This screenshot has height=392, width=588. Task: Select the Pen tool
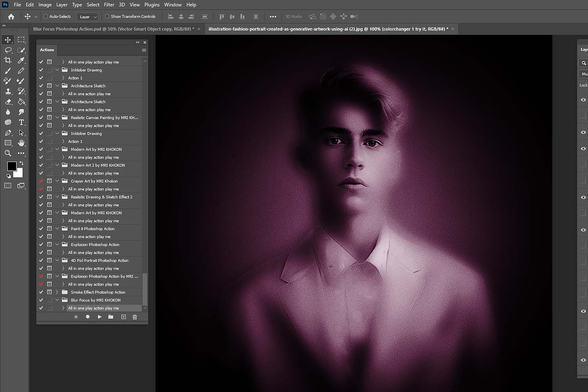[8, 132]
